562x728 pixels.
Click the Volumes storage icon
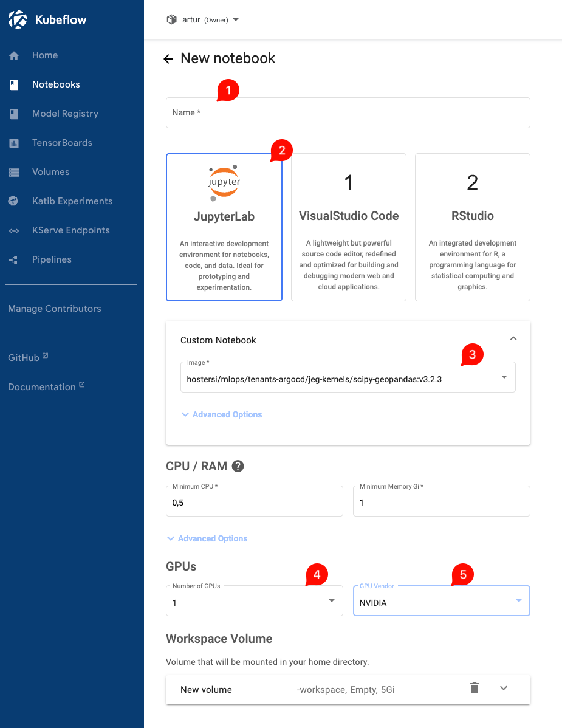(14, 173)
